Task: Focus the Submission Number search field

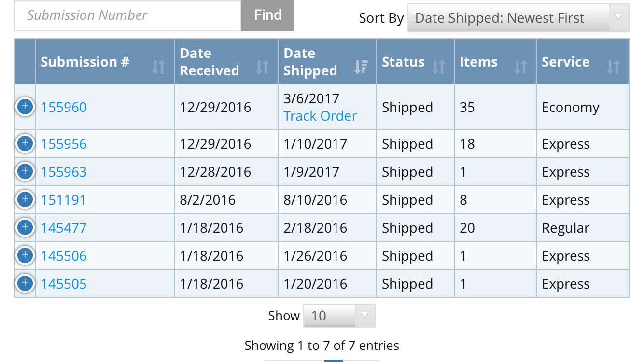Action: coord(128,15)
